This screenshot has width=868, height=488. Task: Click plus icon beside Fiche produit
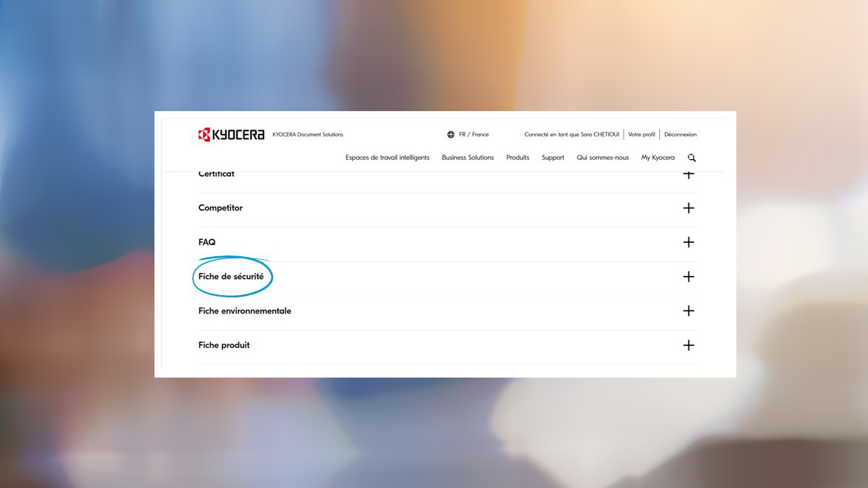(689, 345)
